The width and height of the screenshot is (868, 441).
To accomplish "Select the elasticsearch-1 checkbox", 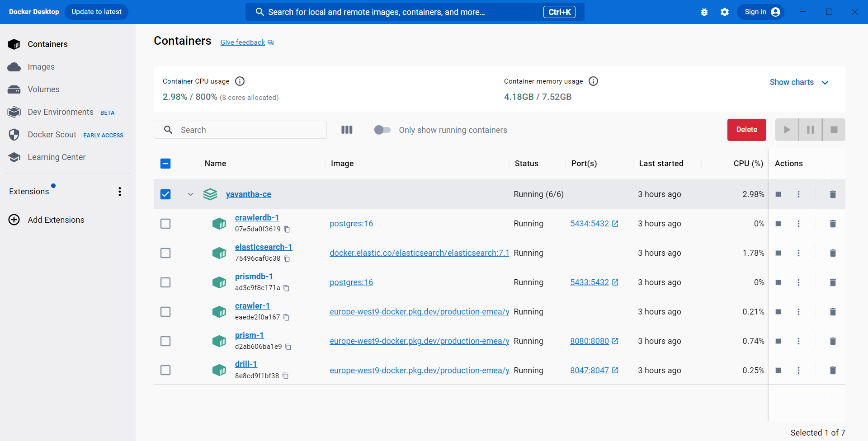I will (165, 253).
